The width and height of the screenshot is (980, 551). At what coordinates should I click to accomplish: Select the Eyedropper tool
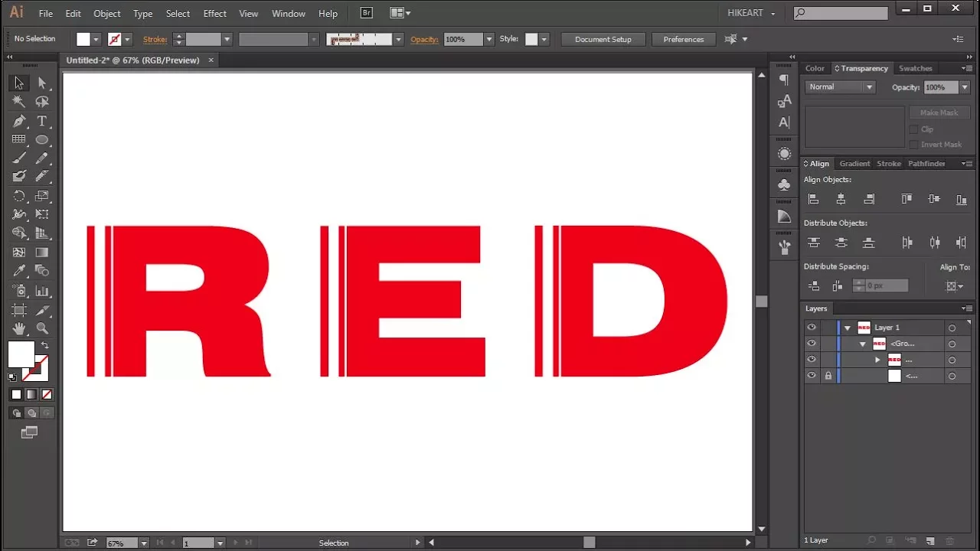[x=19, y=271]
